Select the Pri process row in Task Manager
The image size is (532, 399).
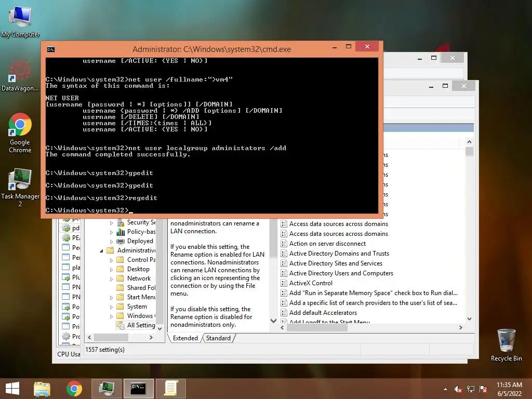71,326
